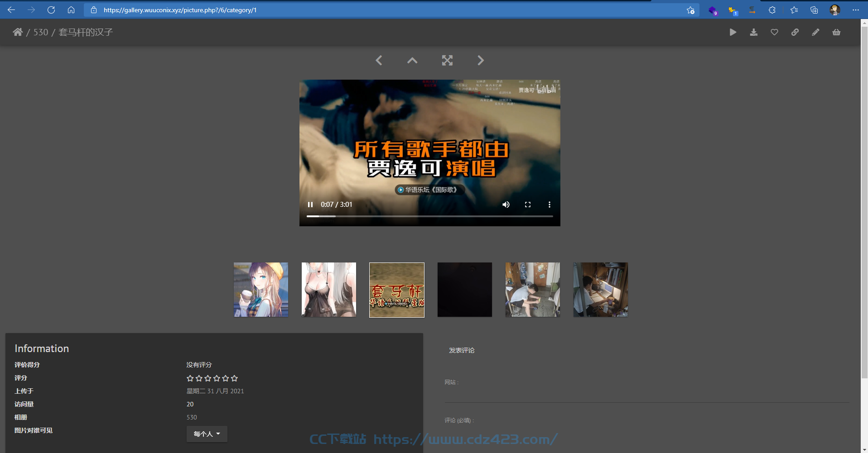Mute the video with the speaker icon
The image size is (868, 453).
tap(506, 205)
